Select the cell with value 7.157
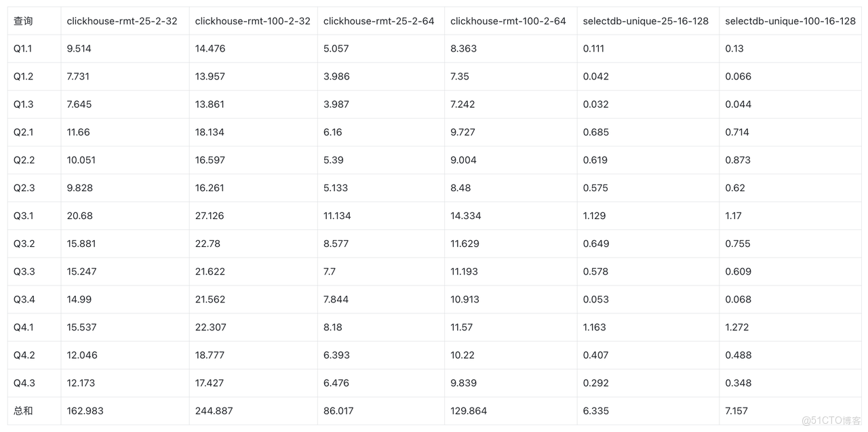Viewport: 868px width, 432px height. coord(736,411)
